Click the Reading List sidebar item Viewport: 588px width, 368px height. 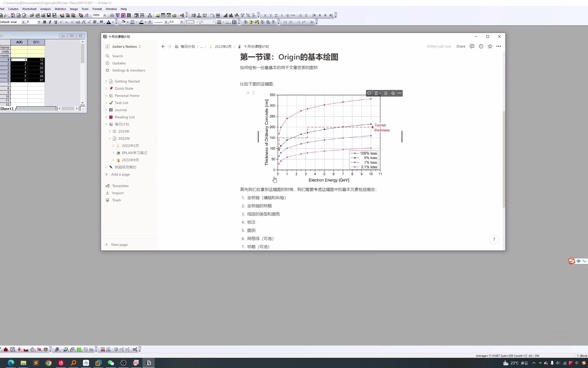[x=124, y=117]
